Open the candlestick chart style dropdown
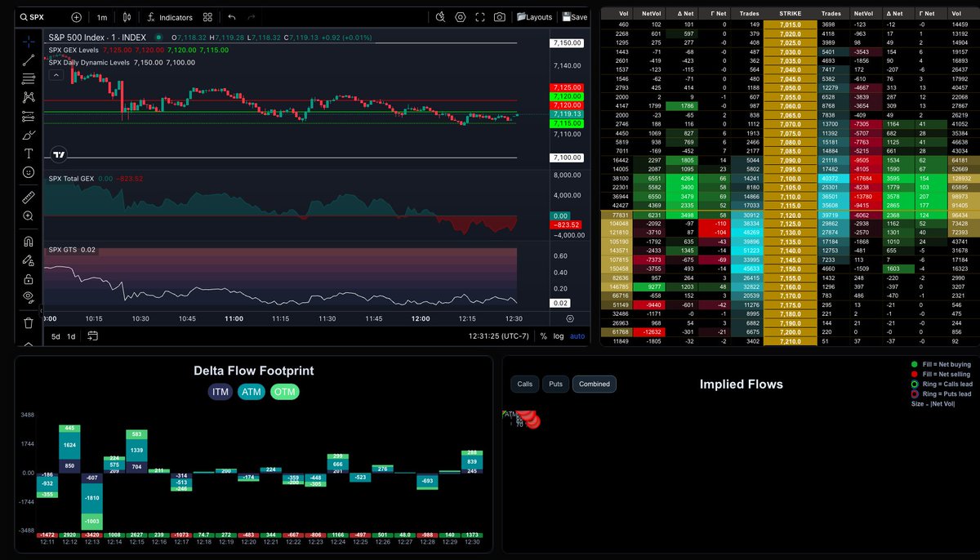The height and width of the screenshot is (560, 980). [x=127, y=17]
